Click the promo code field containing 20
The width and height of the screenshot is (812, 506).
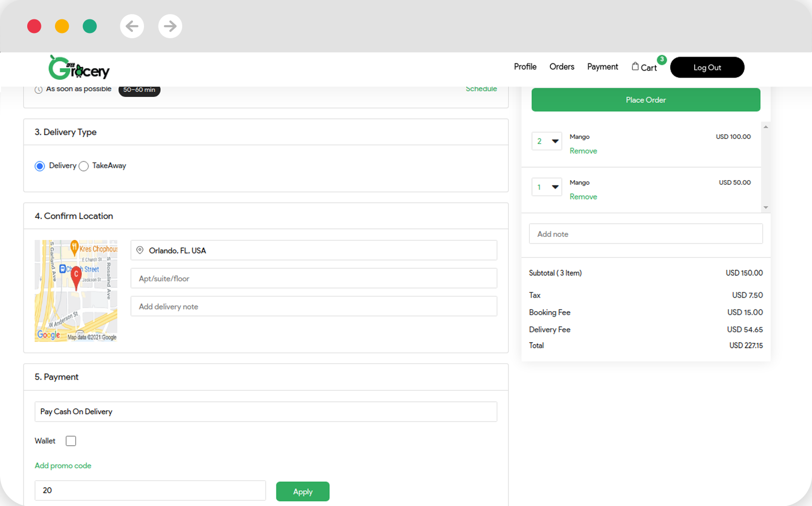pos(150,490)
